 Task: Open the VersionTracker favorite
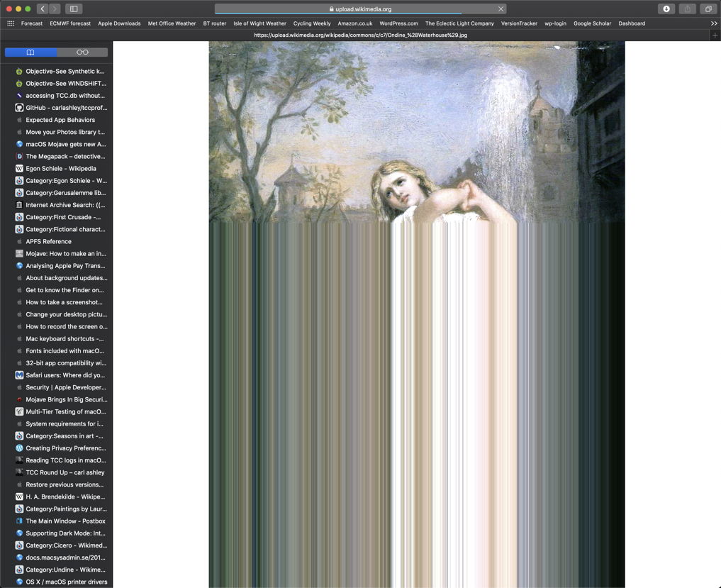pos(519,23)
